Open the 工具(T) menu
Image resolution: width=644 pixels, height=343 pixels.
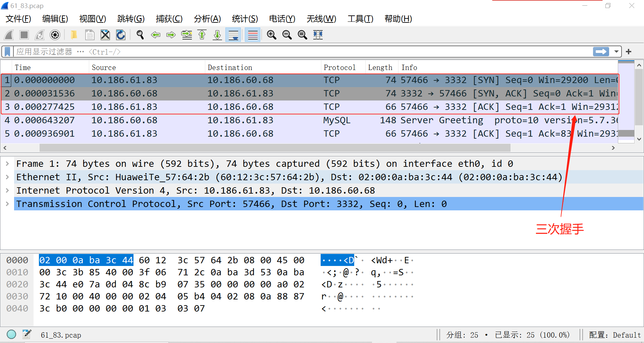click(x=360, y=19)
